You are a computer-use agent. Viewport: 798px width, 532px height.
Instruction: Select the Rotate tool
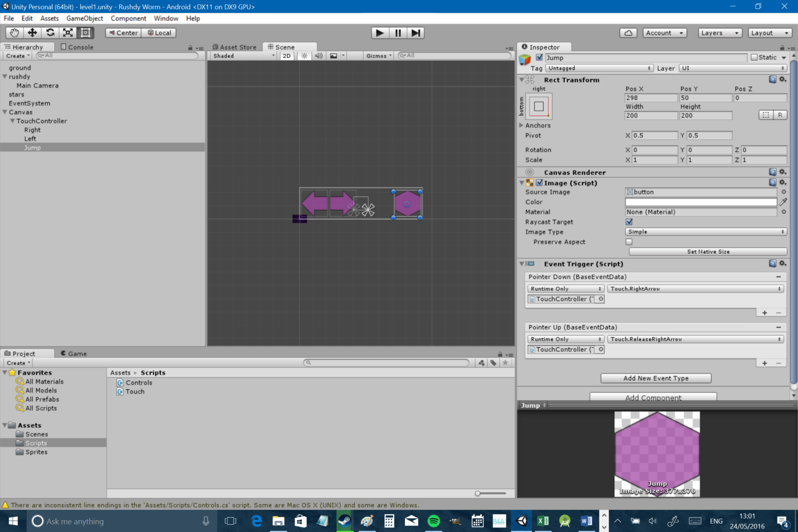coord(50,33)
